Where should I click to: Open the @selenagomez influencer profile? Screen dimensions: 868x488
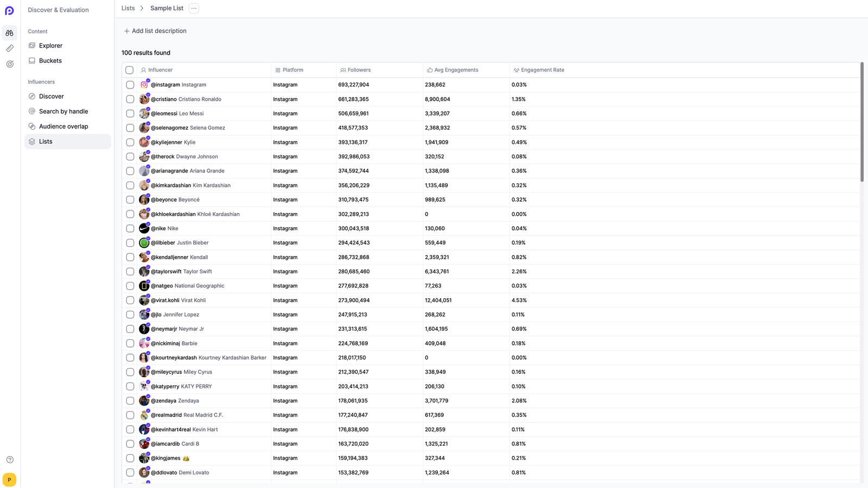169,128
